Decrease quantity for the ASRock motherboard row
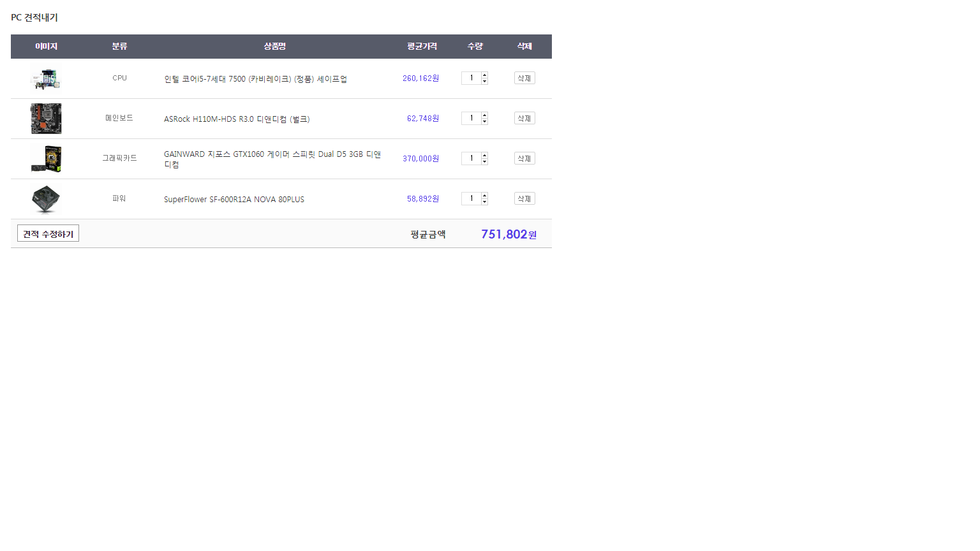Viewport: 980px width, 551px height. [484, 121]
